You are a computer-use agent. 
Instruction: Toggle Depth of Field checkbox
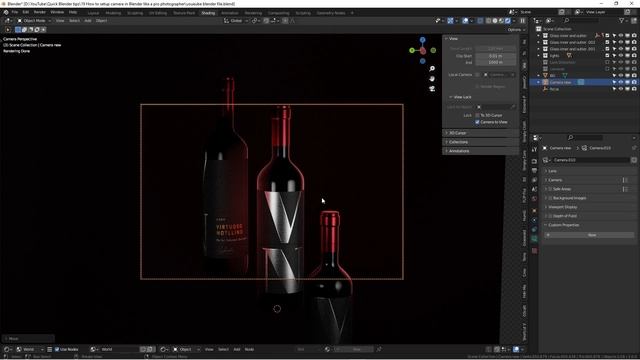550,216
